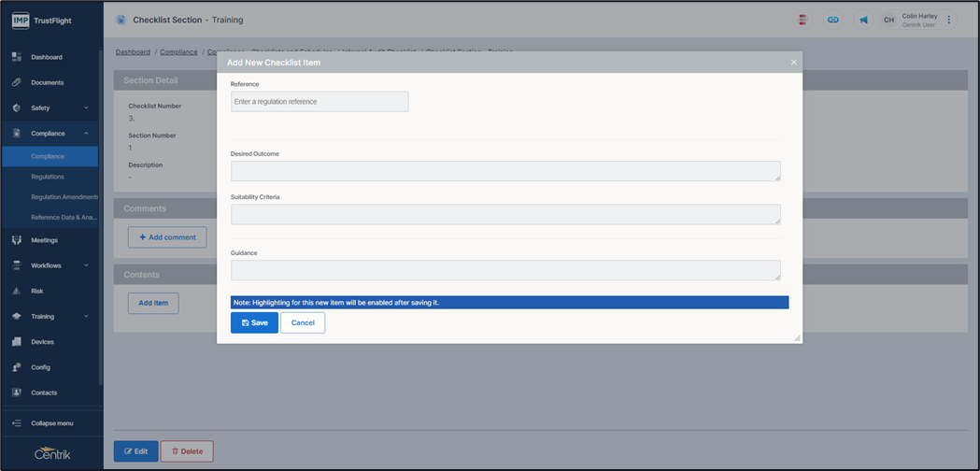Open the user menu three-dot icon
The image size is (980, 471).
click(x=949, y=20)
